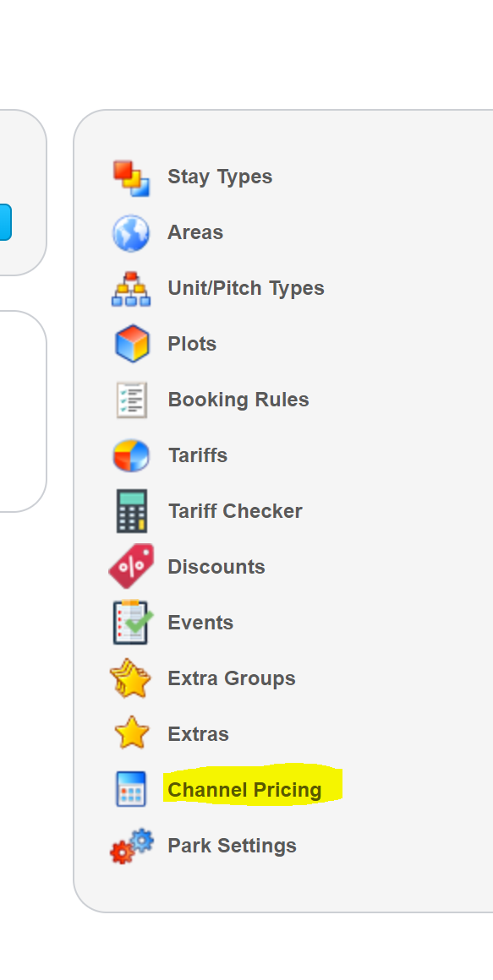Click the Discounts price tag icon
Viewport: 493px width, 980px height.
(x=131, y=566)
